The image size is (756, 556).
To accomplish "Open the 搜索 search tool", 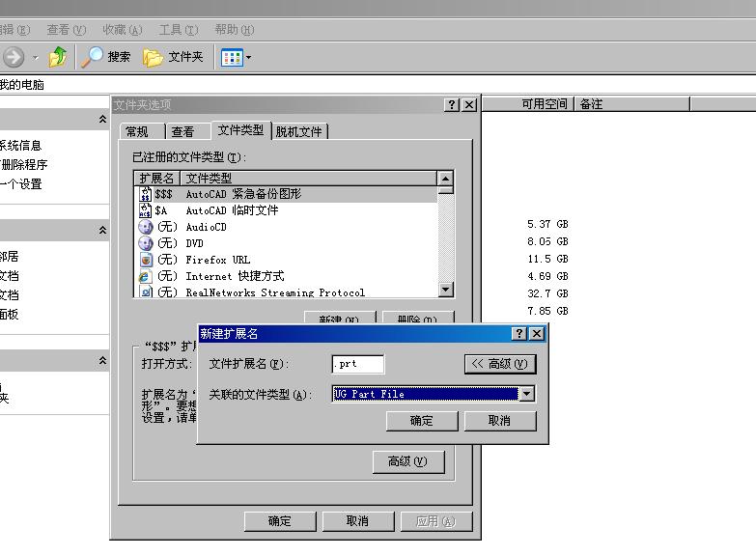I will pos(105,57).
